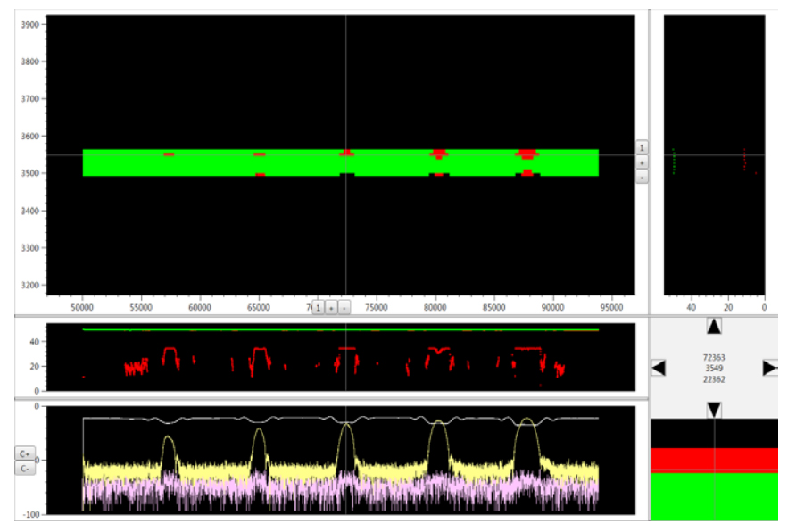796x532 pixels.
Task: Reset horizontal zoom with the 1 button
Action: click(318, 307)
